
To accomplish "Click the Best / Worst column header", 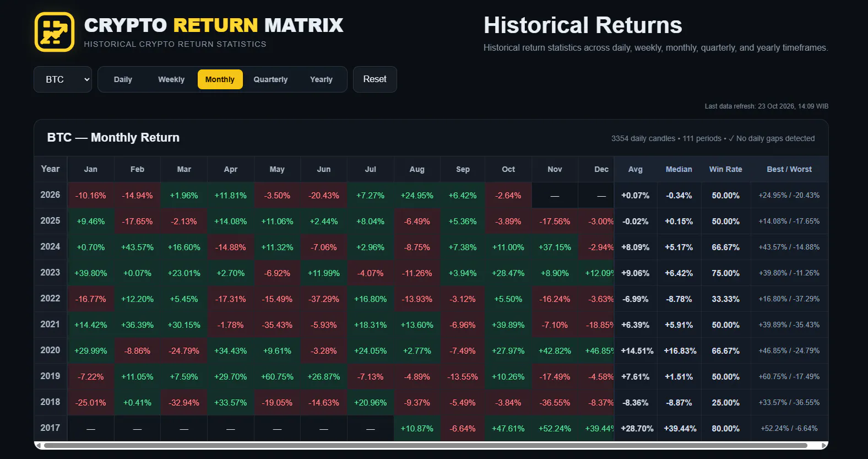I will (789, 169).
